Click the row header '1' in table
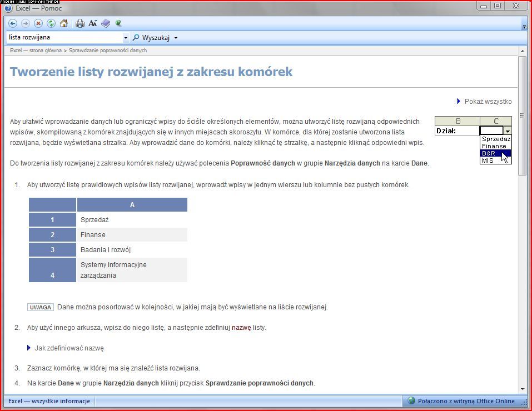 [x=52, y=220]
